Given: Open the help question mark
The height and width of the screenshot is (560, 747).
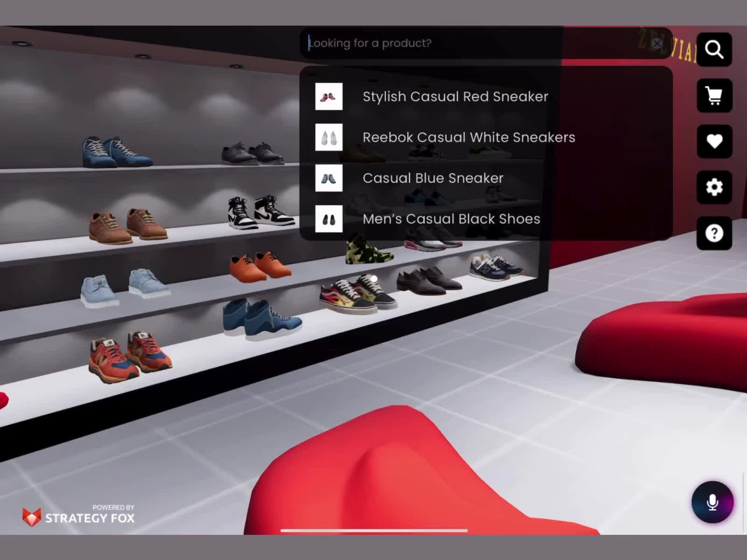Looking at the screenshot, I should tap(714, 233).
